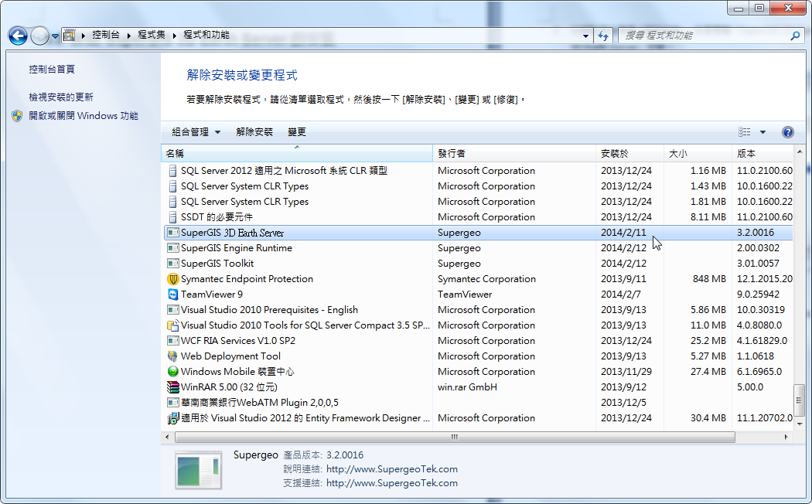The image size is (812, 504).
Task: Click the Forward navigation arrow button
Action: (x=40, y=36)
